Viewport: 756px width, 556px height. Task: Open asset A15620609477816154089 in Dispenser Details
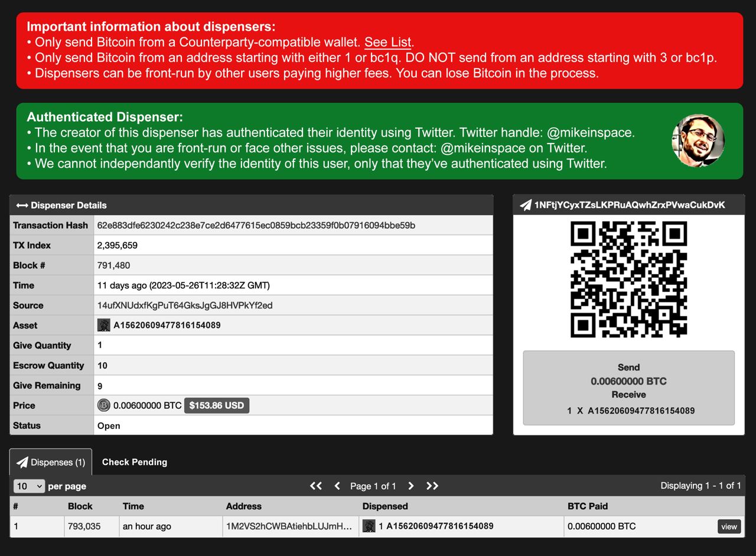(x=167, y=325)
